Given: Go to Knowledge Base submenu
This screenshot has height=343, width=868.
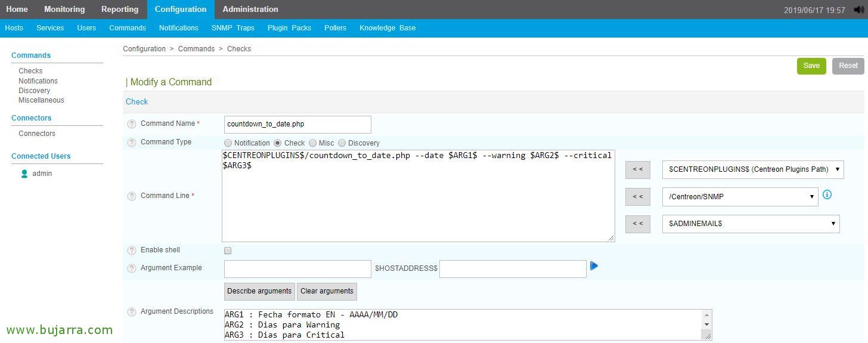Looking at the screenshot, I should [x=387, y=28].
